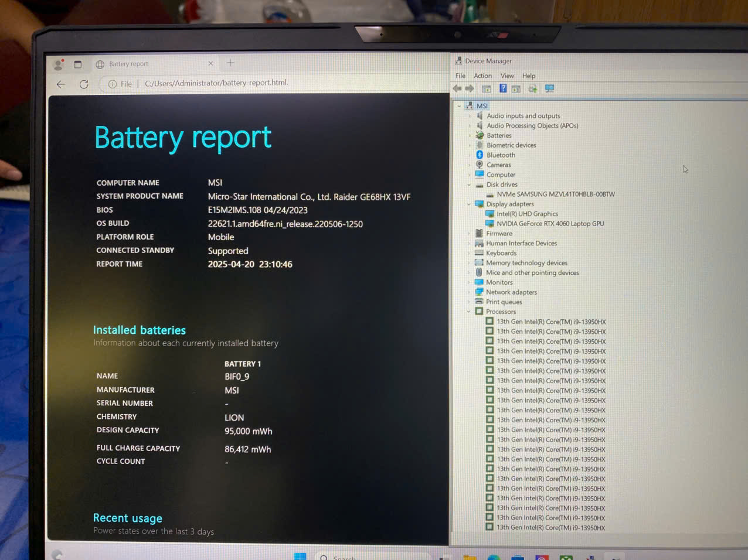Image resolution: width=748 pixels, height=560 pixels.
Task: Toggle the console tree toolbar icon
Action: pyautogui.click(x=487, y=88)
